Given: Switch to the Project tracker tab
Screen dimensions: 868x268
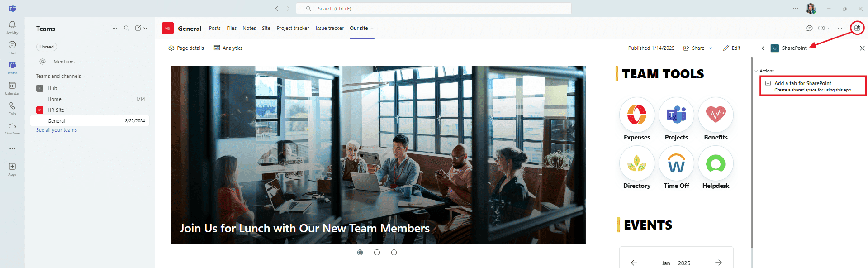Looking at the screenshot, I should [293, 28].
